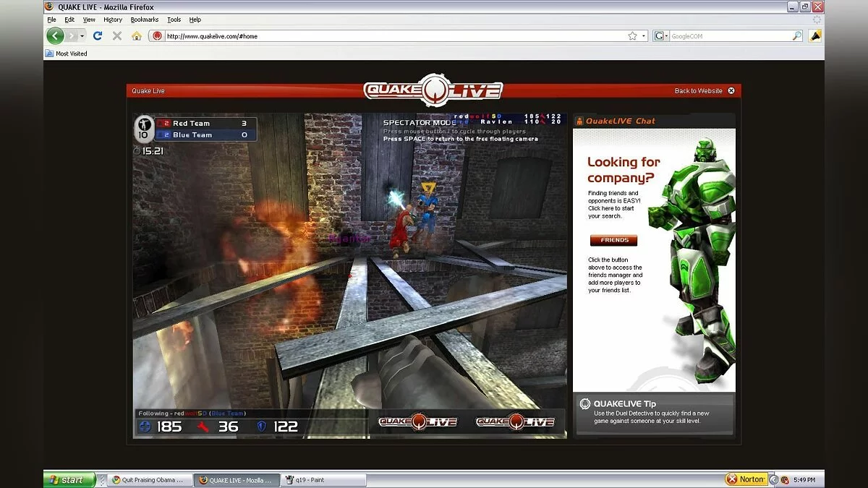This screenshot has height=488, width=868.
Task: Switch to QUAKE LIVE Mozilla taskbar button
Action: coord(237,479)
